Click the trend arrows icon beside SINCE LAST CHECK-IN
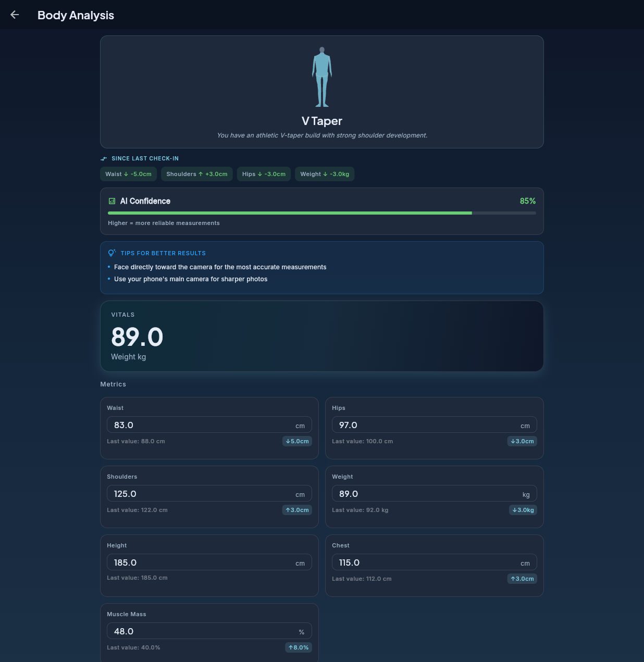644x662 pixels. point(104,158)
